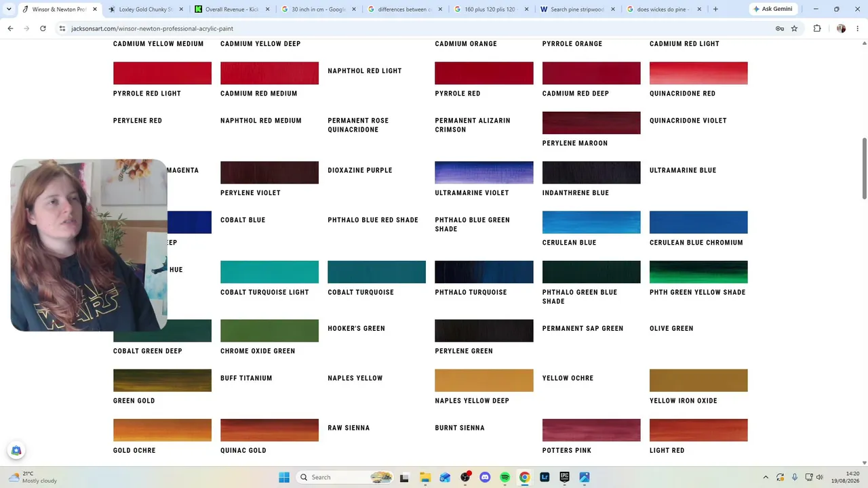Click the Hooker's Green colour name
The height and width of the screenshot is (488, 868).
[x=357, y=329]
